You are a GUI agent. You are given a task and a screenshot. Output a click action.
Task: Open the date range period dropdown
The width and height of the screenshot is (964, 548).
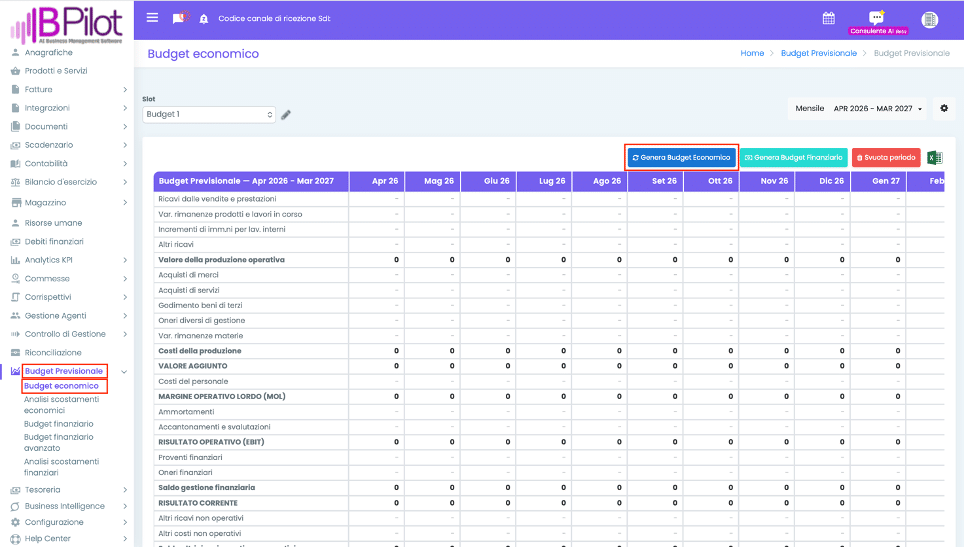tap(878, 108)
